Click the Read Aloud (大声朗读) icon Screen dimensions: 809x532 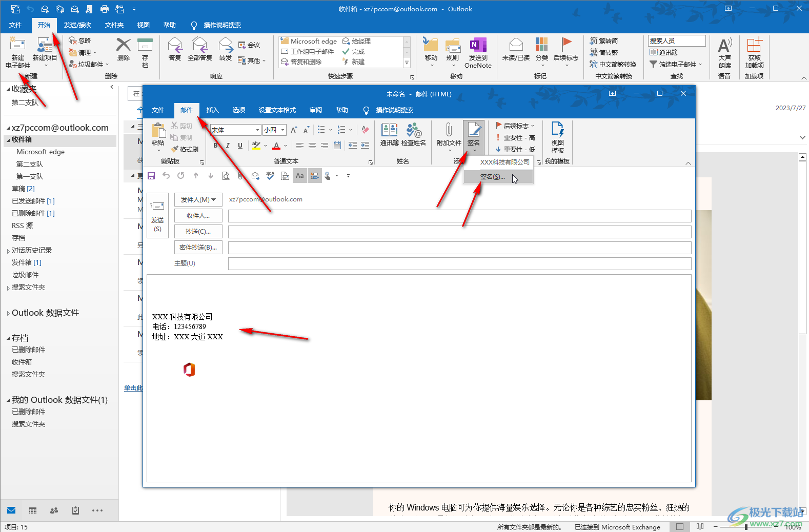(x=724, y=45)
